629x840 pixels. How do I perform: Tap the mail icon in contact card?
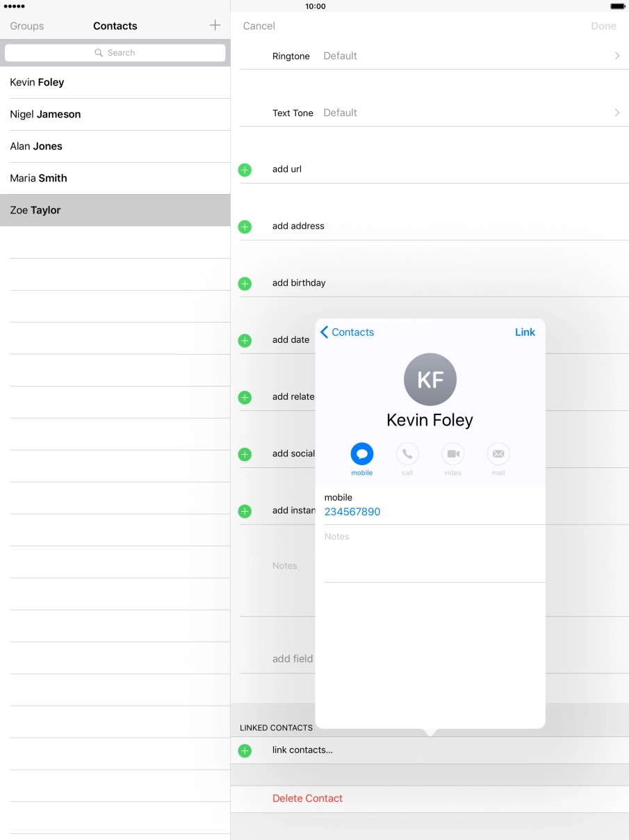pyautogui.click(x=498, y=454)
